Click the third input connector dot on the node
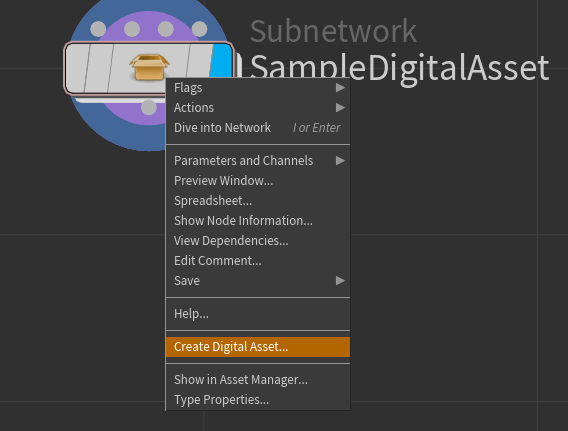 tap(166, 29)
